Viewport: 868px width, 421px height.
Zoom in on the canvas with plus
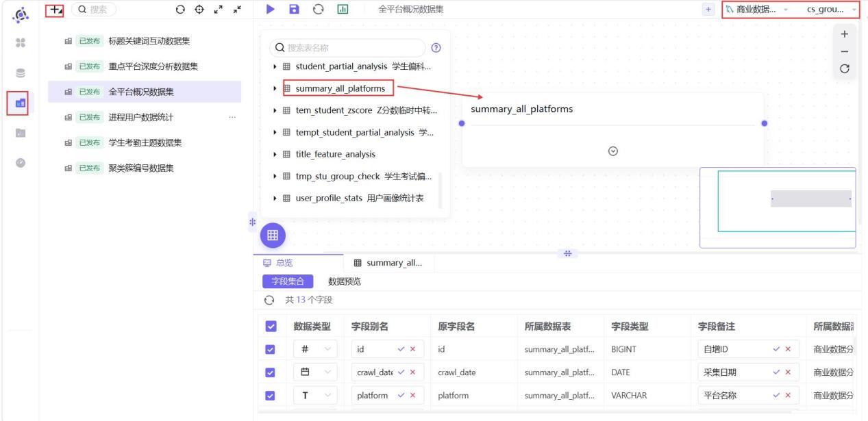[x=844, y=34]
